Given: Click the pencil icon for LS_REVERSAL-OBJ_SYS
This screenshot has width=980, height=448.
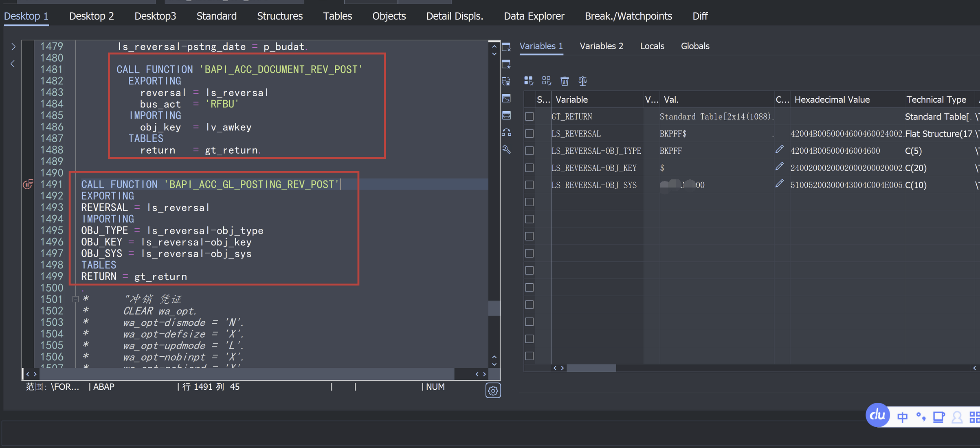Looking at the screenshot, I should tap(779, 184).
